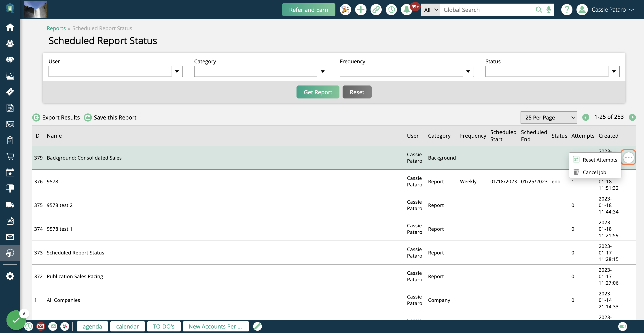Click the Slack icon in bottom bar

click(65, 326)
